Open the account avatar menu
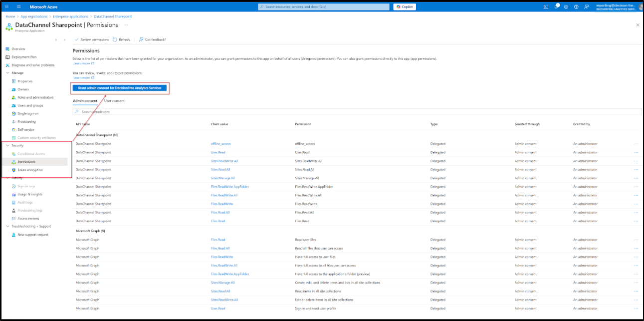Image resolution: width=644 pixels, height=321 pixels. [x=640, y=6]
